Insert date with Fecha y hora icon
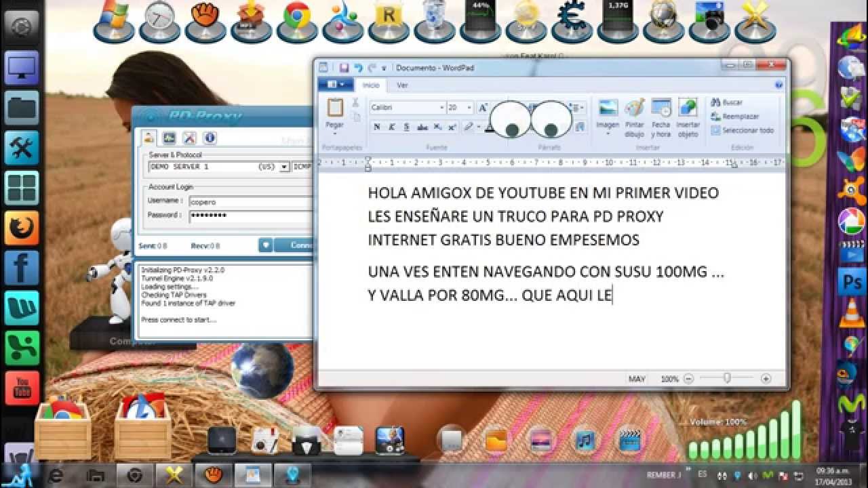 point(660,108)
